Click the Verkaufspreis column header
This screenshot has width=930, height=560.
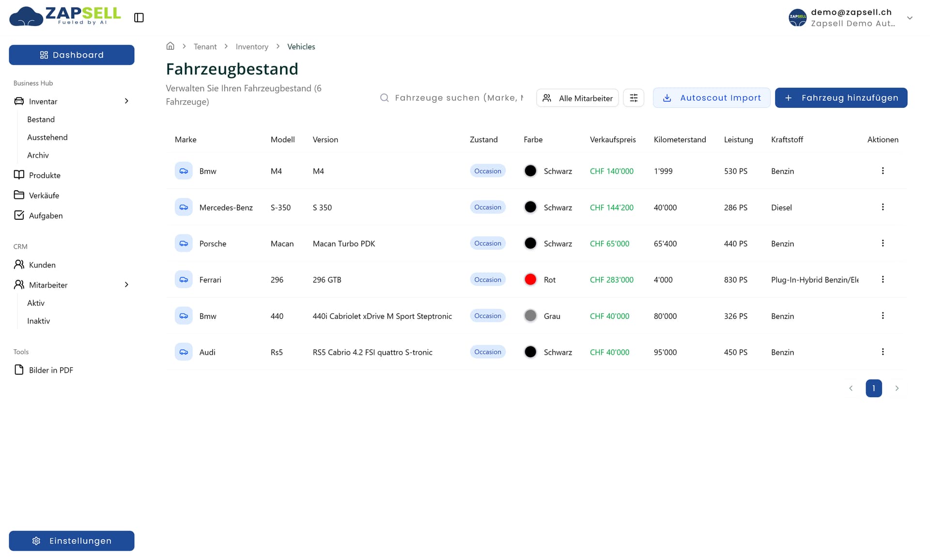(613, 140)
